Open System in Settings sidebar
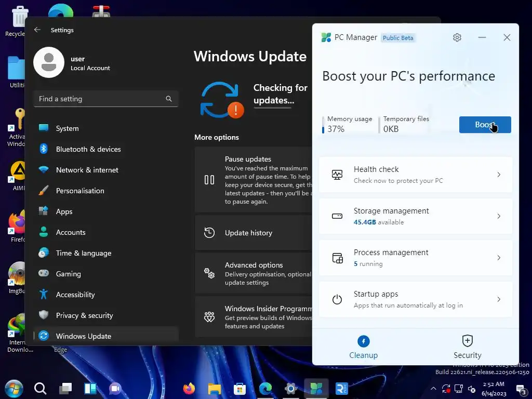The height and width of the screenshot is (399, 532). point(106,128)
